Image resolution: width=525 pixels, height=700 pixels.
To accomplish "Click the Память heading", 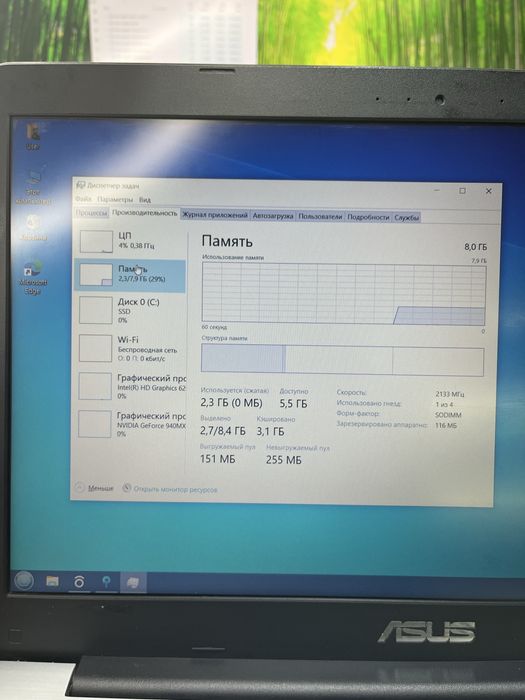I will pos(227,241).
